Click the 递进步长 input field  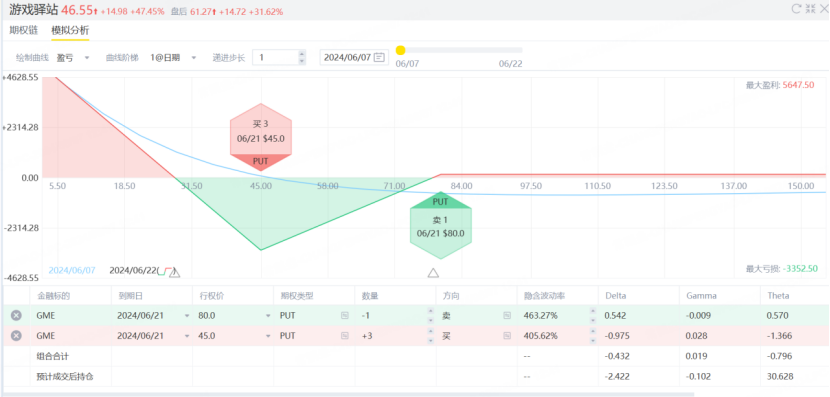click(275, 58)
